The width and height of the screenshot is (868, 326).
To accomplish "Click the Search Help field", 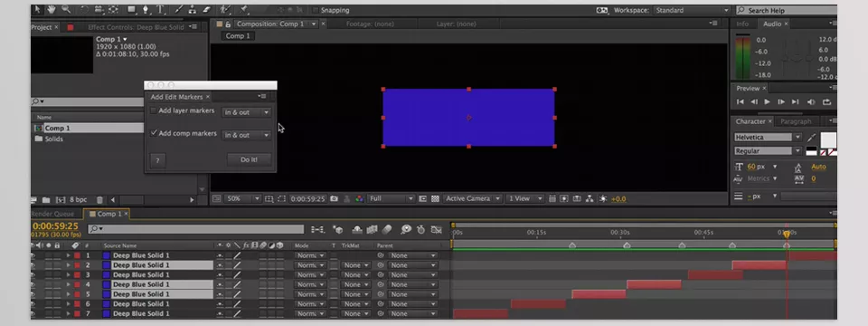I will tap(787, 10).
